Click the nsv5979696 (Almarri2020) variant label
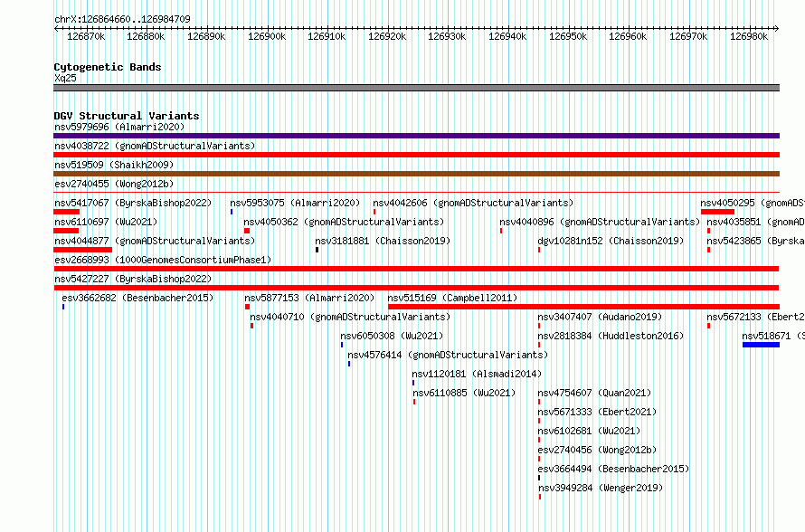This screenshot has width=805, height=532. click(119, 127)
